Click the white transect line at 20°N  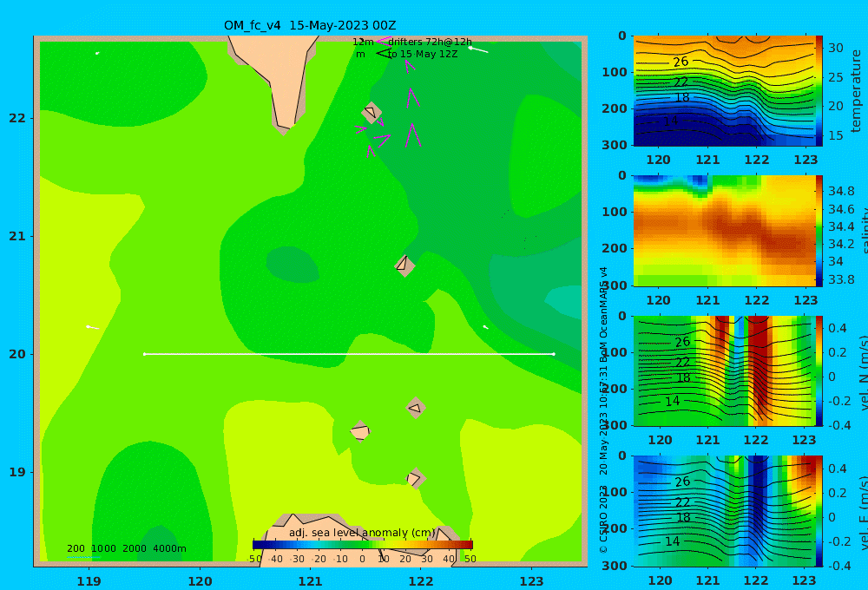[x=349, y=354]
